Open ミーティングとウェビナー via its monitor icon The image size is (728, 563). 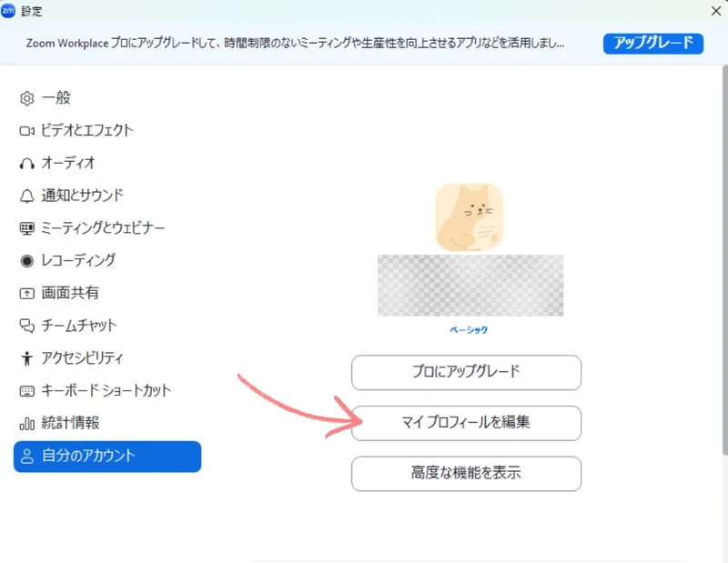tap(26, 228)
